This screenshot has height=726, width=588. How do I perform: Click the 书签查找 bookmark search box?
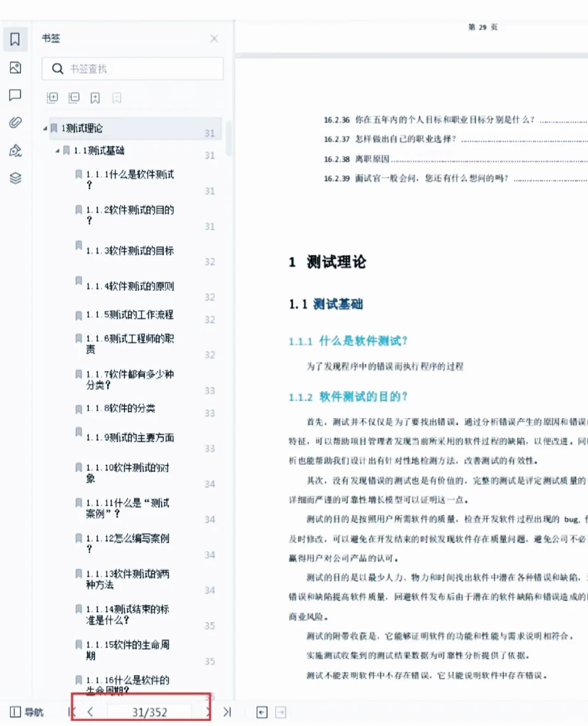[x=132, y=69]
